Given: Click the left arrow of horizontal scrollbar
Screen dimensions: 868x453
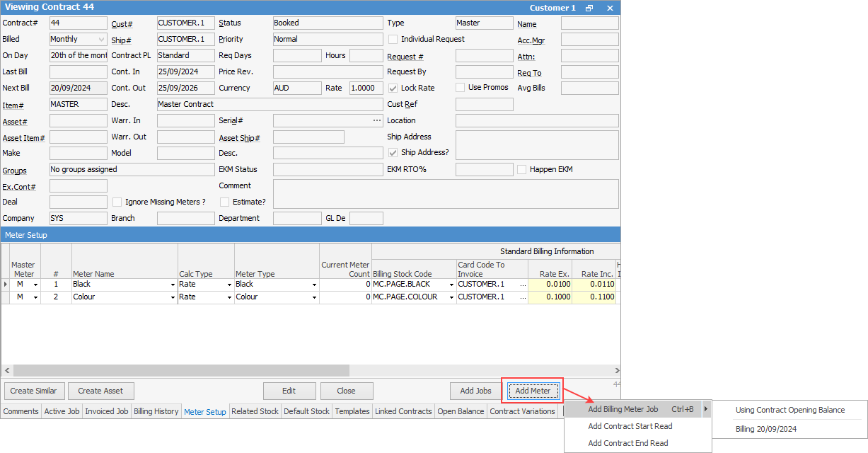Looking at the screenshot, I should click(x=6, y=370).
